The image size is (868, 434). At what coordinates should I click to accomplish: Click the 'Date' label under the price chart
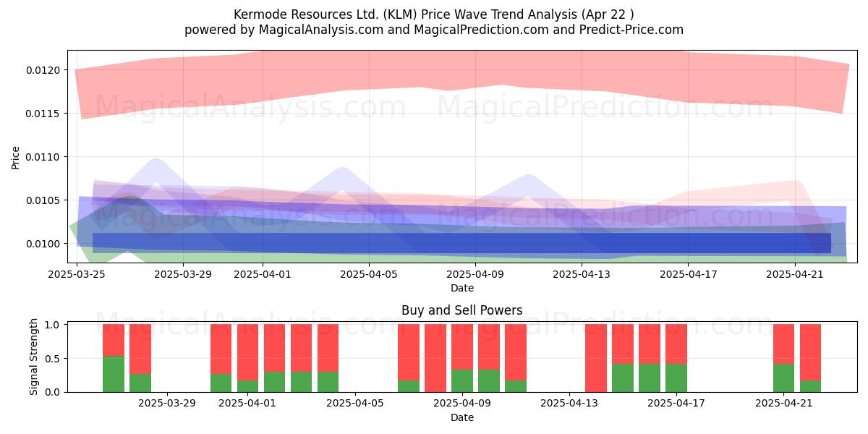click(462, 288)
